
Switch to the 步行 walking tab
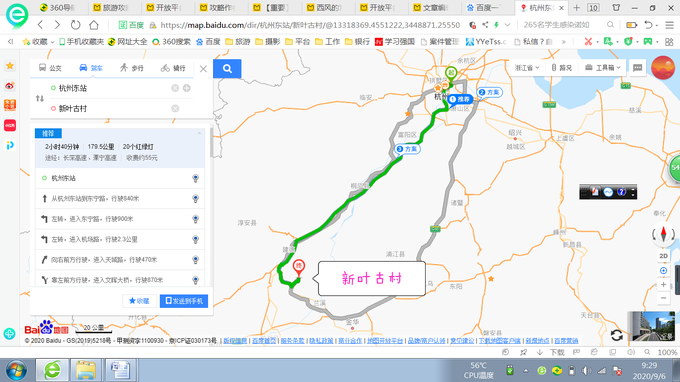point(132,68)
